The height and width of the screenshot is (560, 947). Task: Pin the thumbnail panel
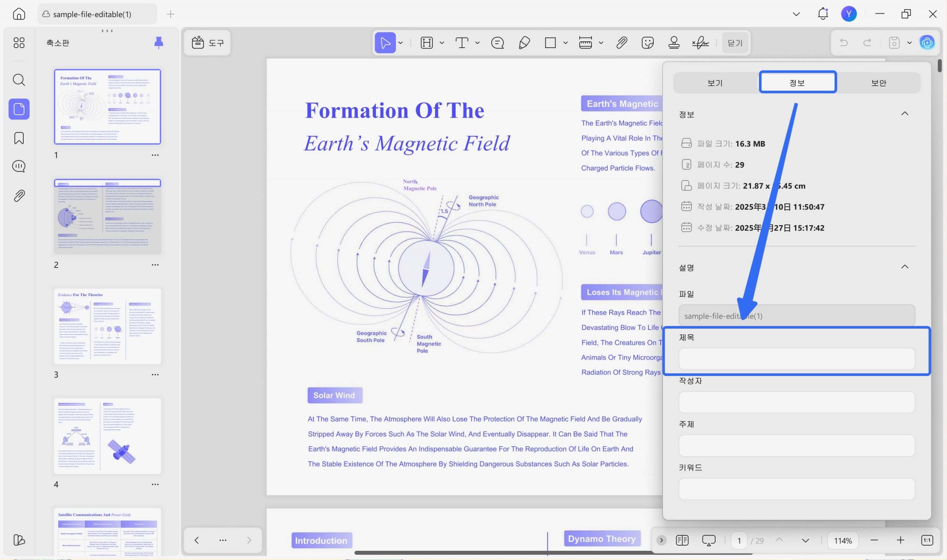point(159,43)
